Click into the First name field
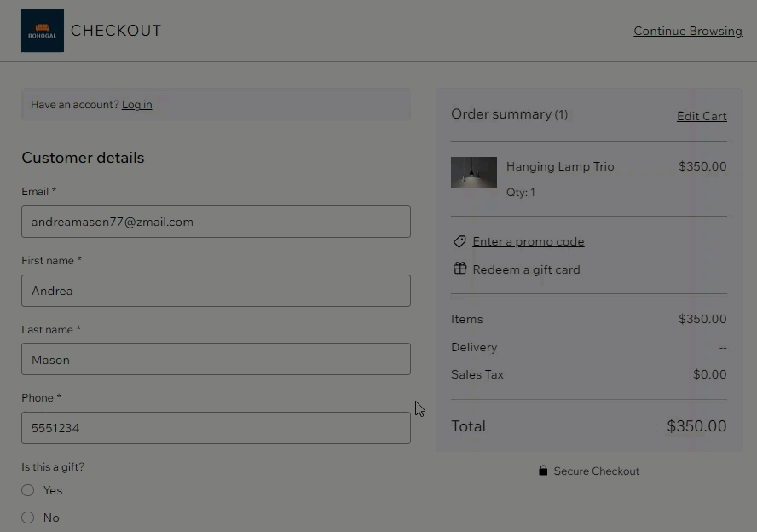This screenshot has width=757, height=532. 216,291
